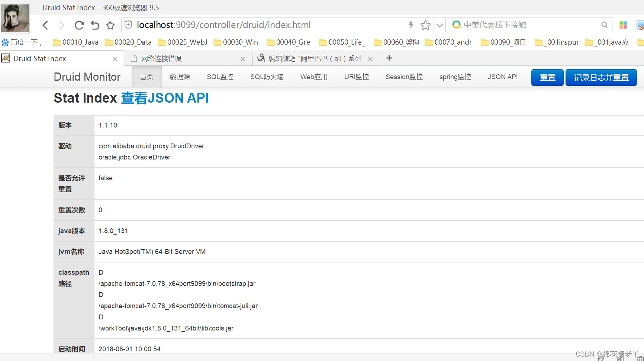Open the 00010_Java bookmark folder

click(76, 42)
